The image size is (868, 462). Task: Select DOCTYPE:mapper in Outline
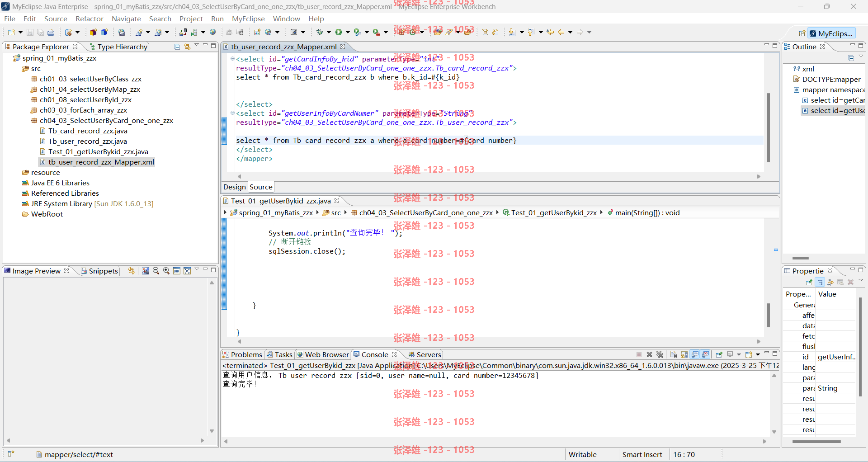point(827,79)
